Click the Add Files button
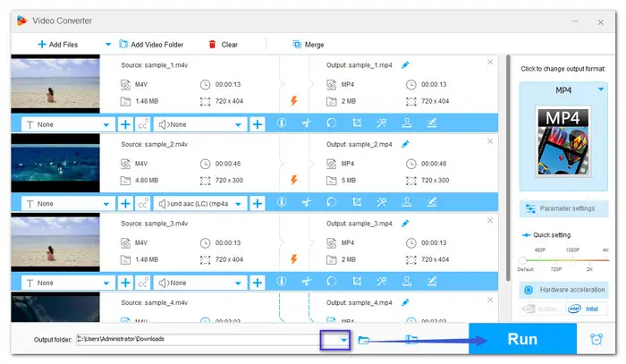This screenshot has height=364, width=626. tap(58, 45)
